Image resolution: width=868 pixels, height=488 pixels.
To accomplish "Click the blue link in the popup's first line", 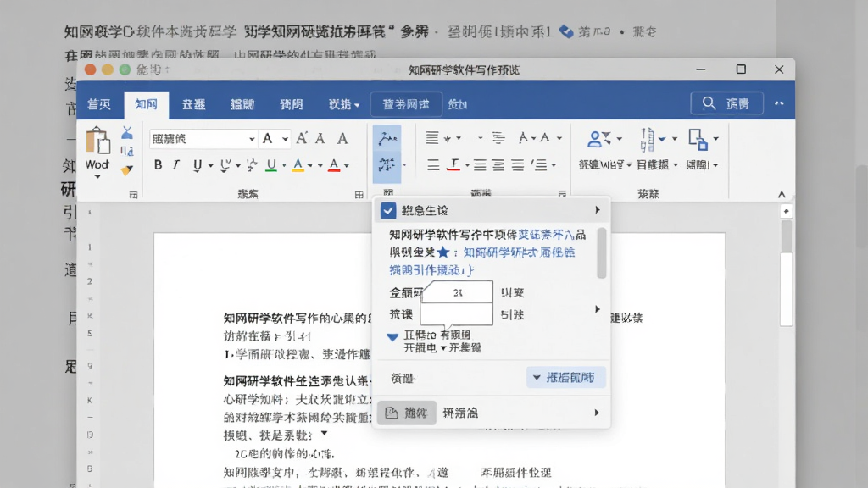I will (546, 235).
